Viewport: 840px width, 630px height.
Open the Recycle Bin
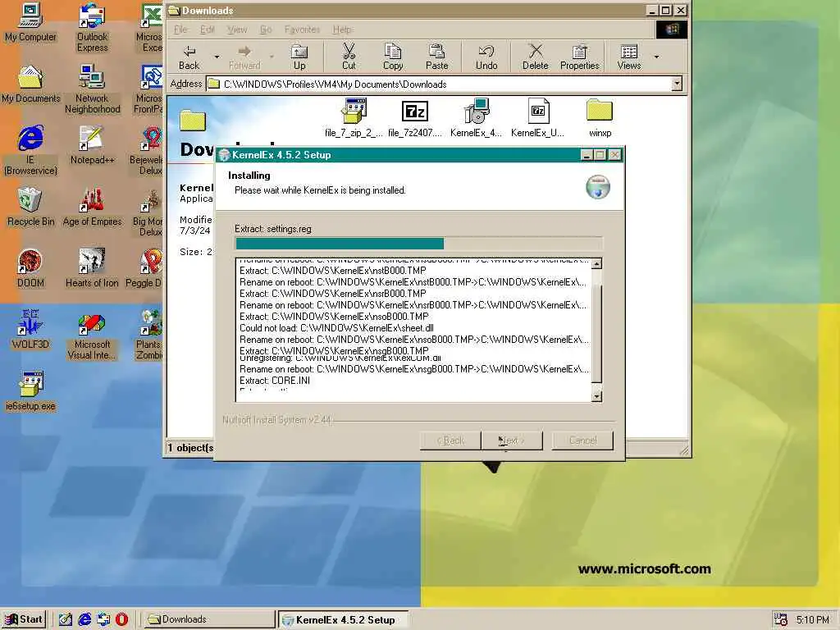30,207
